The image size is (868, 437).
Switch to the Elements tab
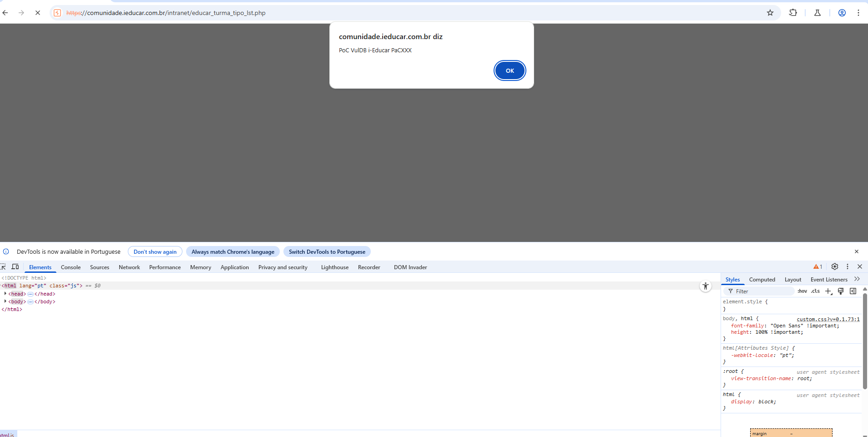[40, 267]
